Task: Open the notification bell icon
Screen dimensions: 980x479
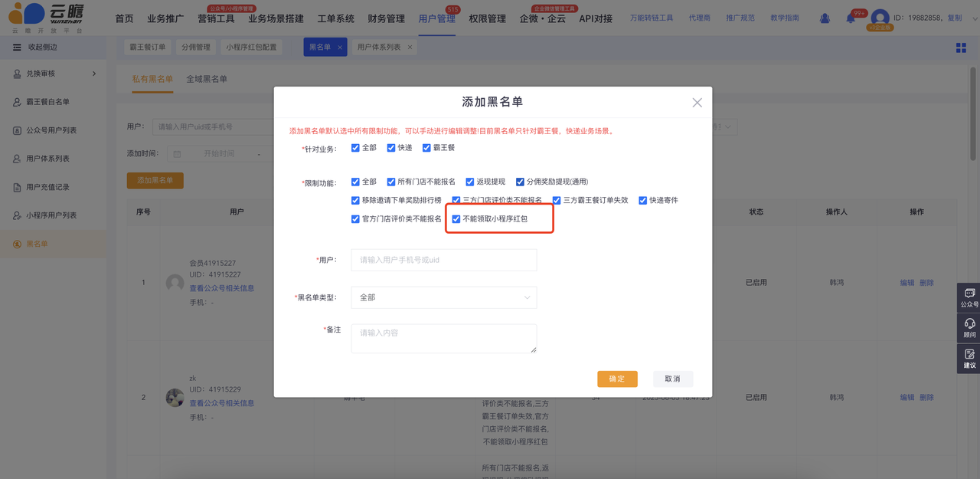Action: [x=851, y=18]
